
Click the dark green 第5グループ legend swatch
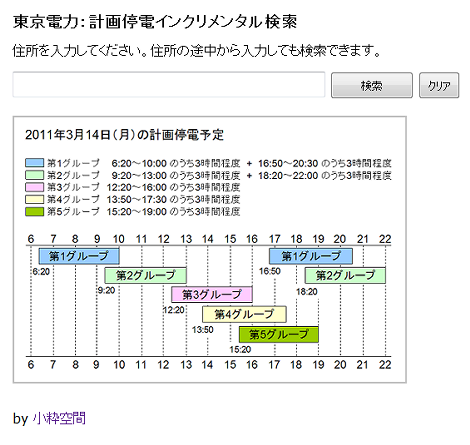click(35, 211)
